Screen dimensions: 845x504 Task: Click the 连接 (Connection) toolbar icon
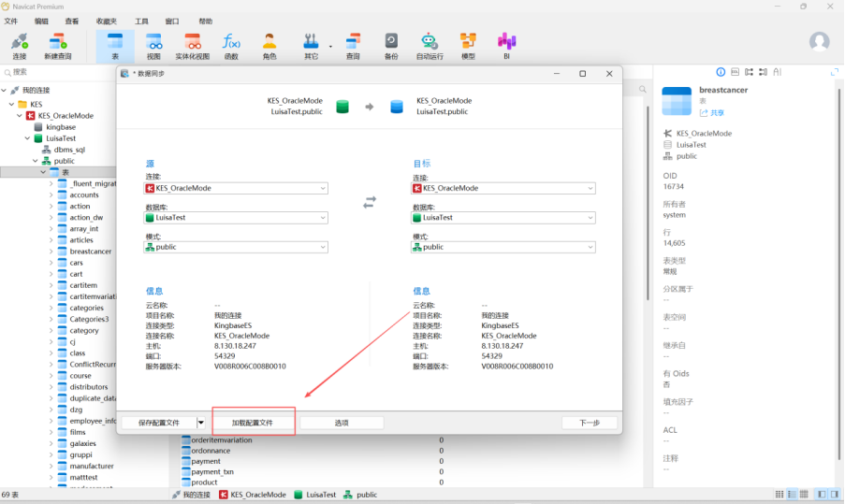(20, 45)
